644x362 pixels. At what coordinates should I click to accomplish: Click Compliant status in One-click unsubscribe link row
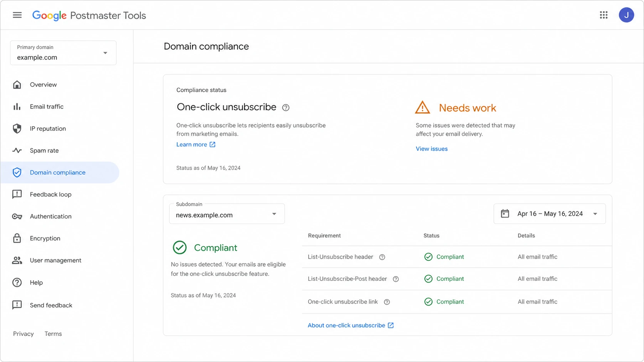[x=444, y=302]
